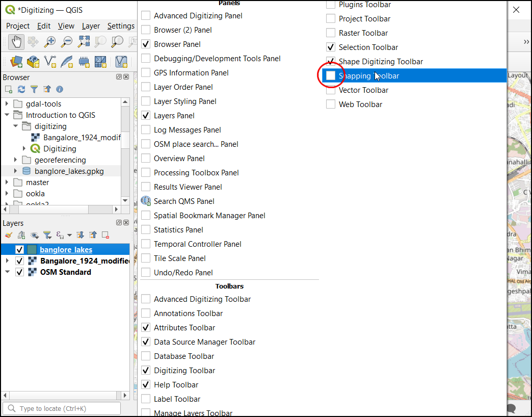Open Layer Styling brush icon in Layers
Viewport: 532px width, 417px height.
9,235
